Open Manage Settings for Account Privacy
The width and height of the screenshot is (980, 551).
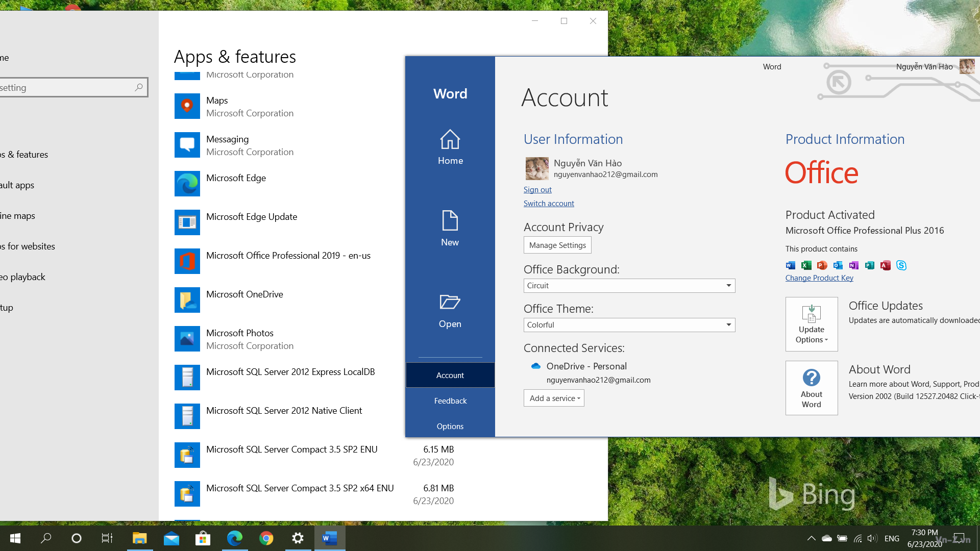(557, 245)
